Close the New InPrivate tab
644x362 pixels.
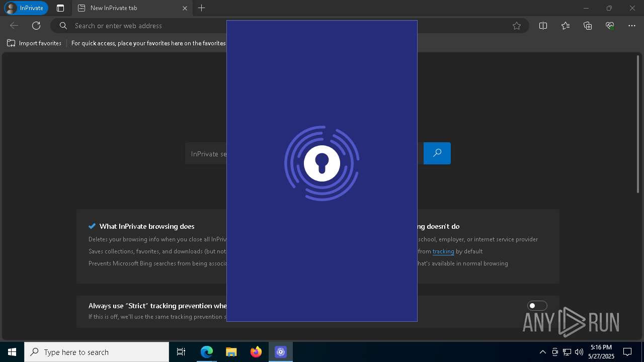pyautogui.click(x=185, y=8)
